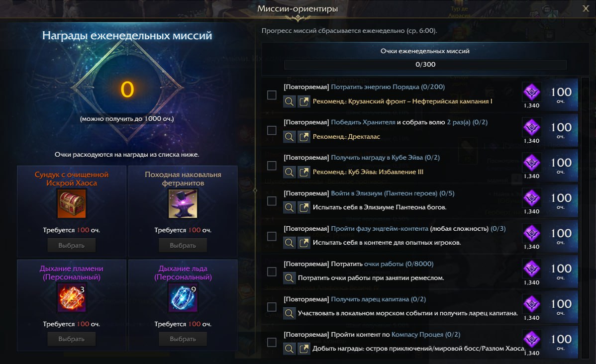Tick checkbox for the Войти в Элизиум mission
The image size is (596, 364).
pyautogui.click(x=272, y=201)
